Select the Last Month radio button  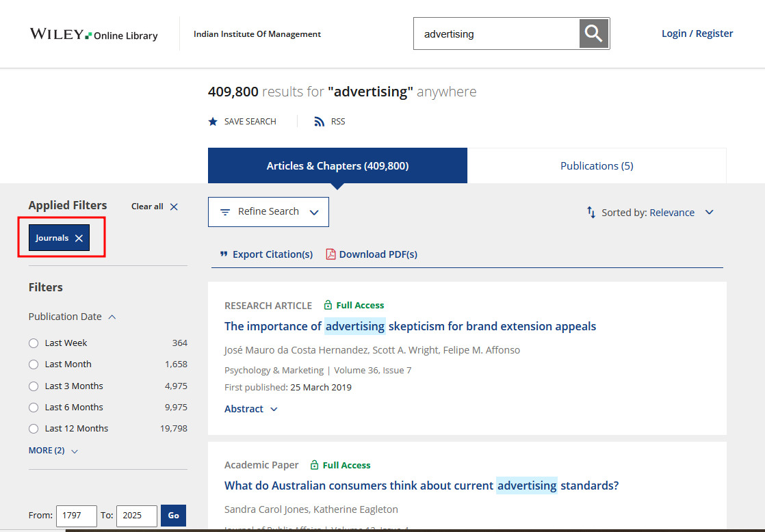34,364
